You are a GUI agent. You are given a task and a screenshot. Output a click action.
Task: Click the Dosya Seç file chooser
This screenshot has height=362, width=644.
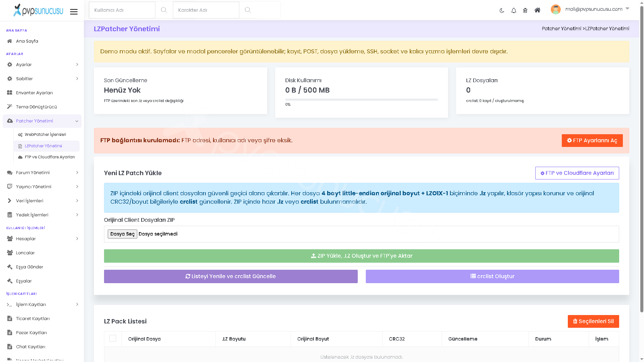pyautogui.click(x=122, y=234)
